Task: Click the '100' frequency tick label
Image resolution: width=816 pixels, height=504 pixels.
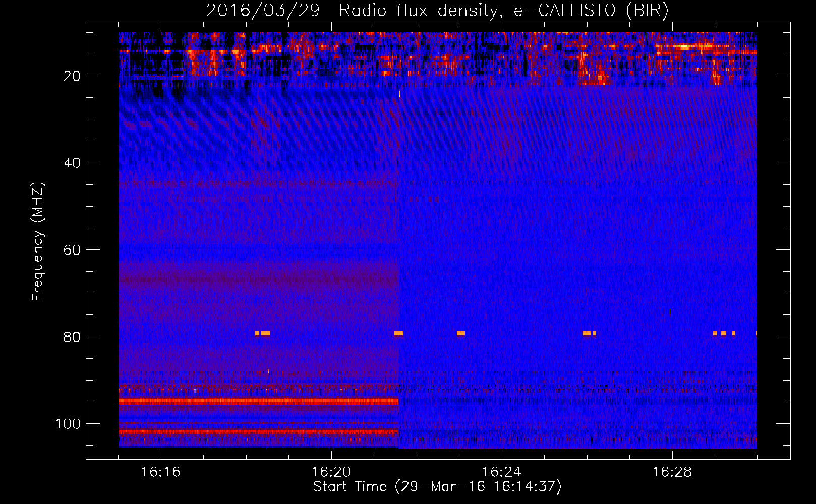Action: click(68, 424)
